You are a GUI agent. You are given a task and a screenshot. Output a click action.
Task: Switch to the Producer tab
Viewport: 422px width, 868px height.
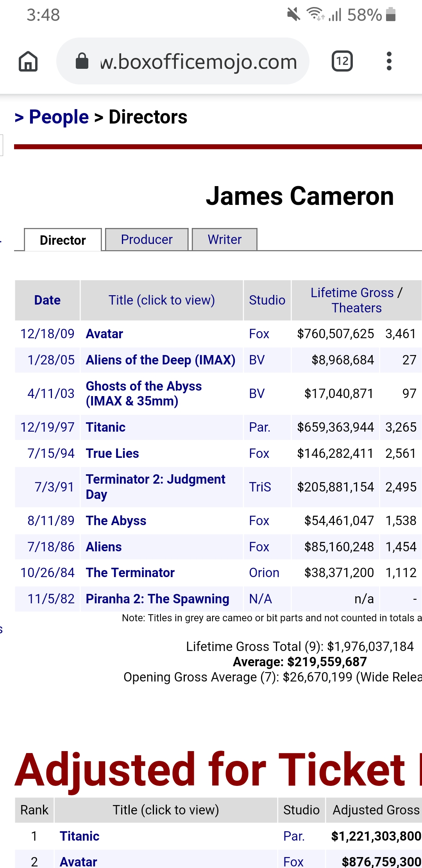coord(147,239)
